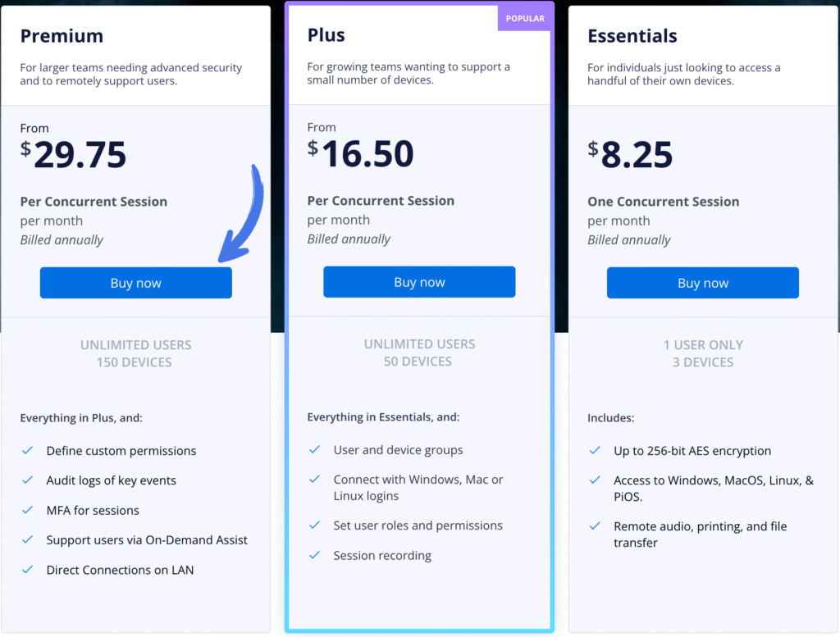Click Support users via On-Demand Assist
840x637 pixels.
pos(147,540)
